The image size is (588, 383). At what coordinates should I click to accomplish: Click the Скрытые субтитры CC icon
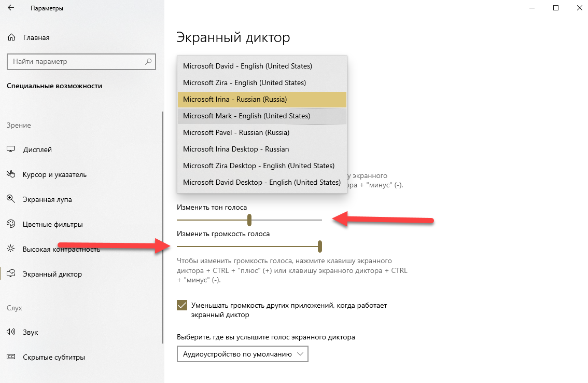coord(11,357)
